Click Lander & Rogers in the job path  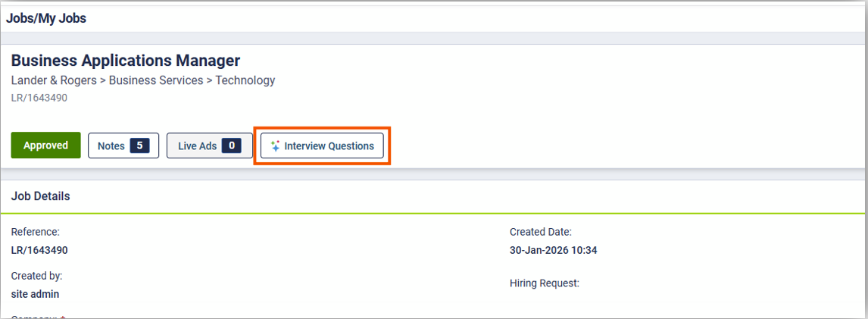pos(54,80)
